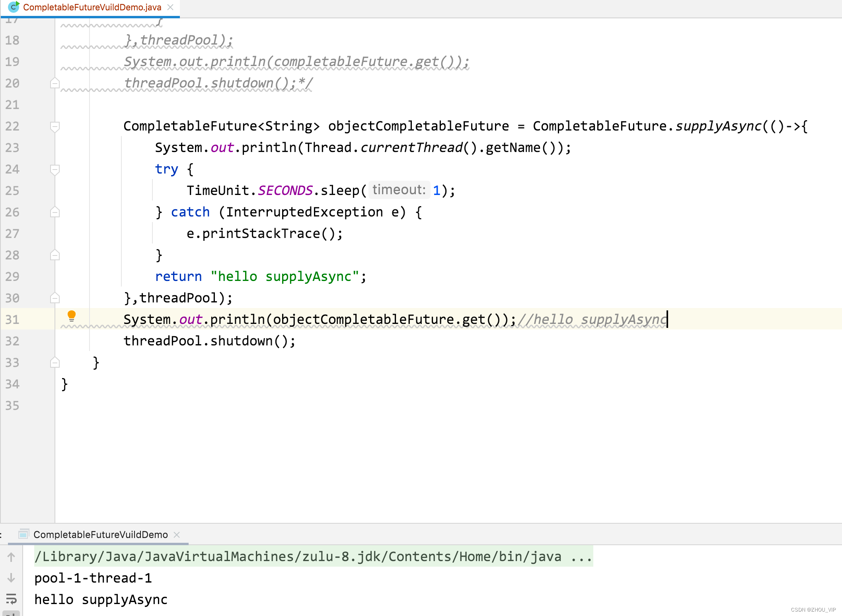Click the run configuration icon on run tab
Viewport: 842px width, 616px height.
pyautogui.click(x=23, y=534)
